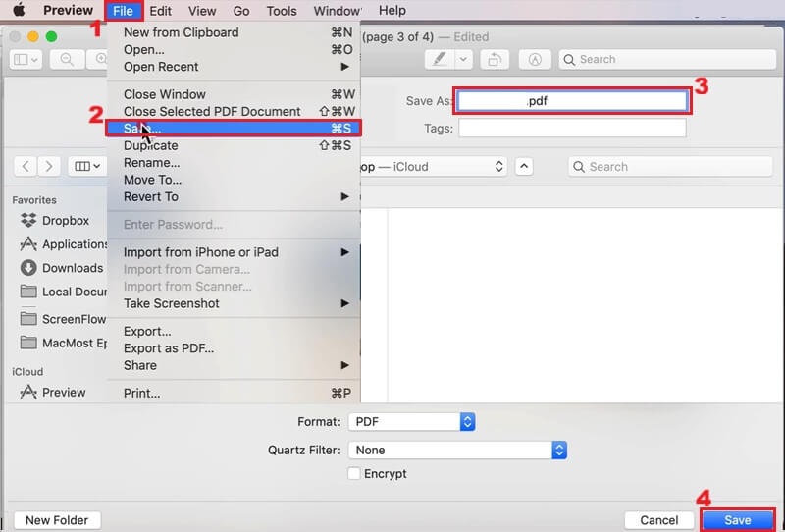The height and width of the screenshot is (532, 785).
Task: Choose Close Selected PDF Document
Action: 234,111
